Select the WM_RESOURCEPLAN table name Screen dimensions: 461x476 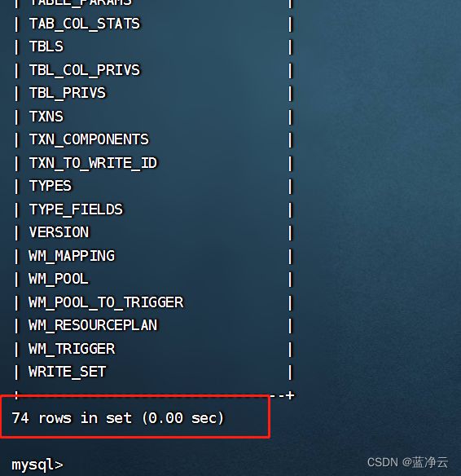[x=93, y=325]
